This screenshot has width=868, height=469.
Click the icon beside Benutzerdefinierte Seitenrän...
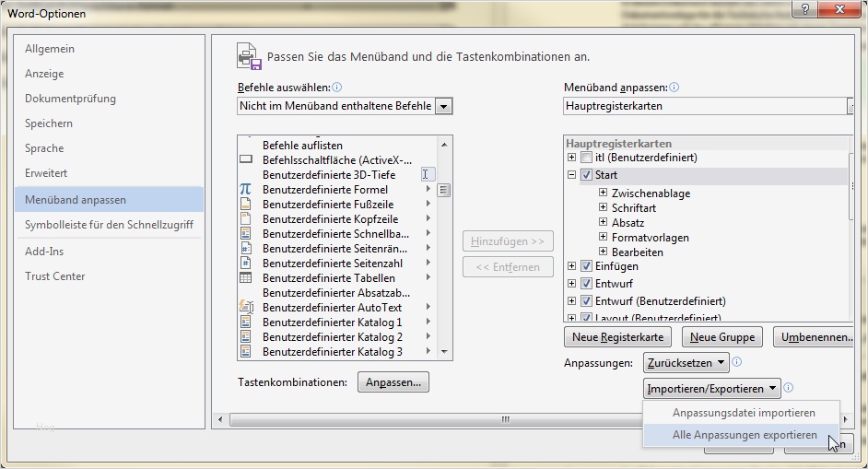pyautogui.click(x=245, y=248)
